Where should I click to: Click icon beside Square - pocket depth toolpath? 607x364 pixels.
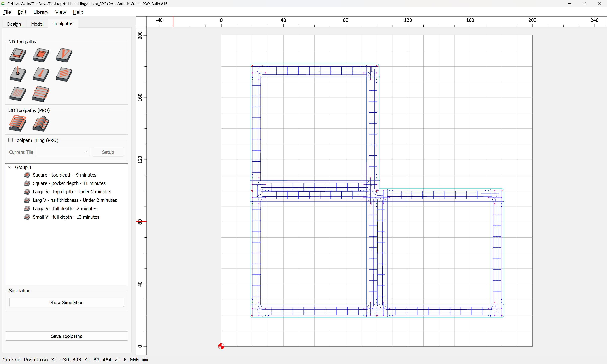pos(27,183)
